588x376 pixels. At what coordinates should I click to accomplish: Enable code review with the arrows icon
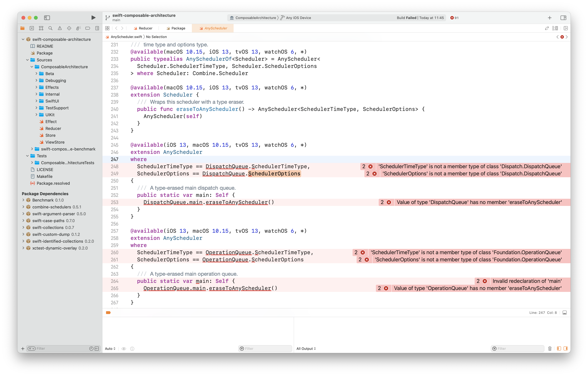(x=547, y=28)
